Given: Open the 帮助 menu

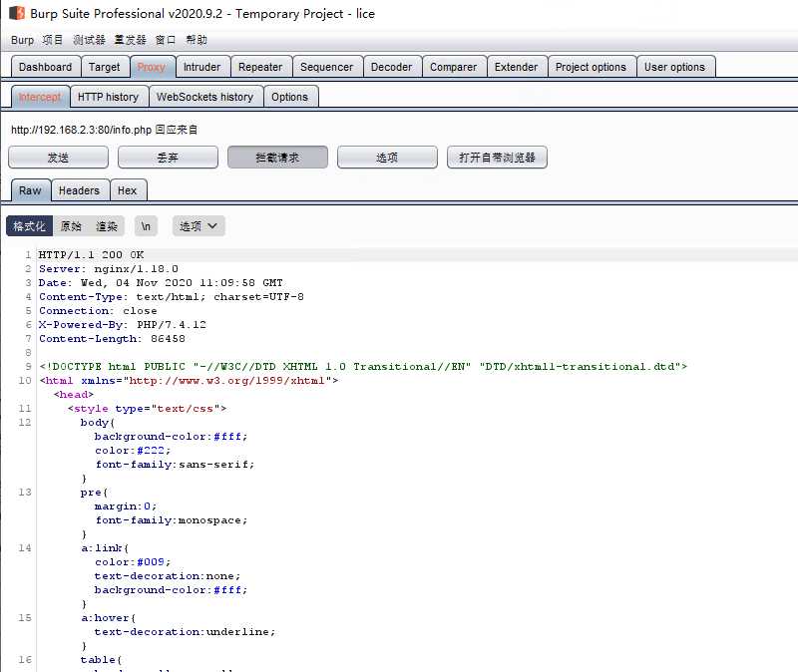Looking at the screenshot, I should tap(197, 40).
